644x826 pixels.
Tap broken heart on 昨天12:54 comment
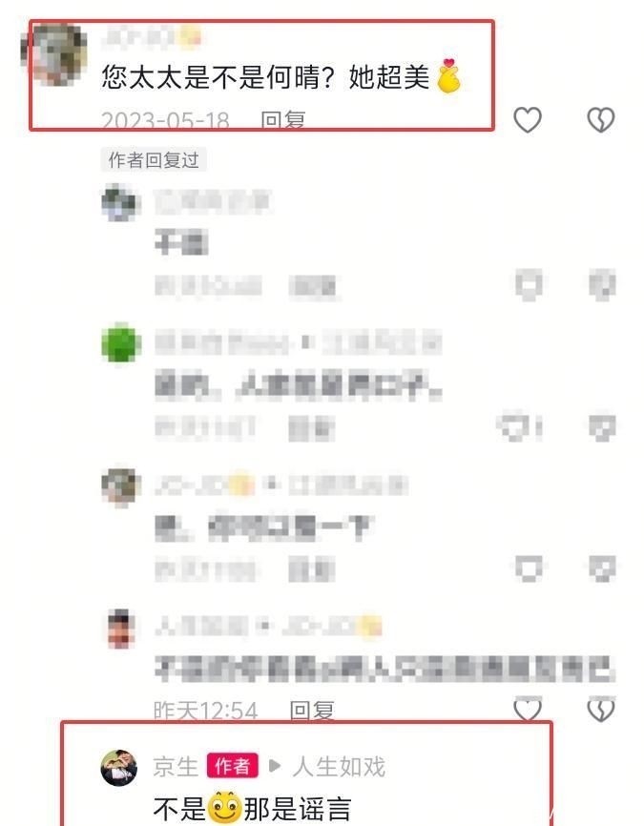(601, 709)
